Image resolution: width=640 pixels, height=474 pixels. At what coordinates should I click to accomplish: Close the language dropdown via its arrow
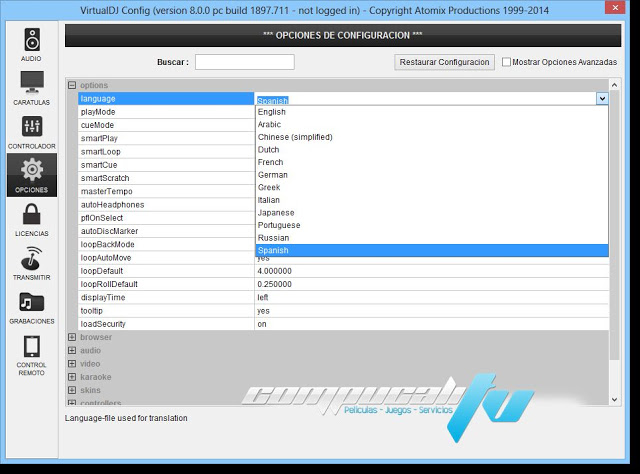[602, 98]
